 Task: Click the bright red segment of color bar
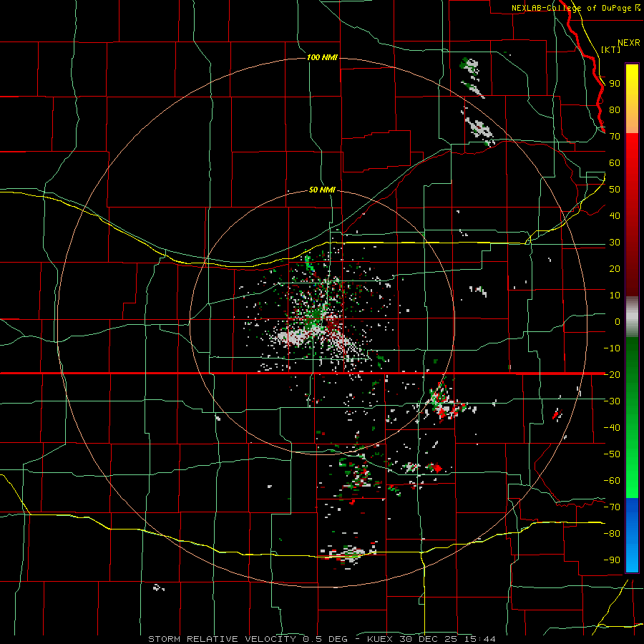click(632, 155)
